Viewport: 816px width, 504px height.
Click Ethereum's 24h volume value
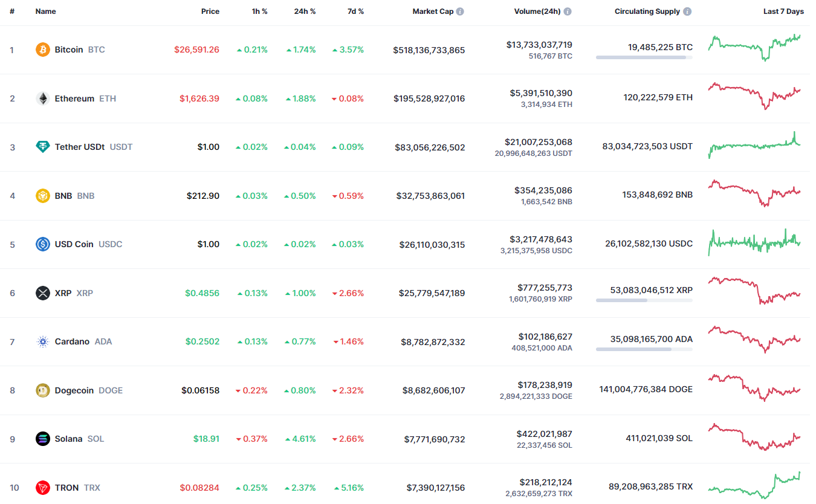[541, 93]
